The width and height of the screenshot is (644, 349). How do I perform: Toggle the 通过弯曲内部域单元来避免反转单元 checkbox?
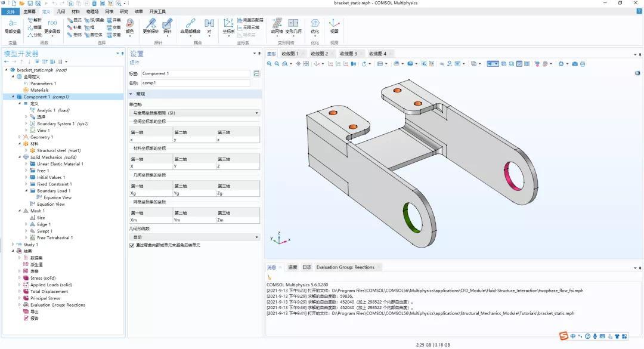[x=132, y=245]
